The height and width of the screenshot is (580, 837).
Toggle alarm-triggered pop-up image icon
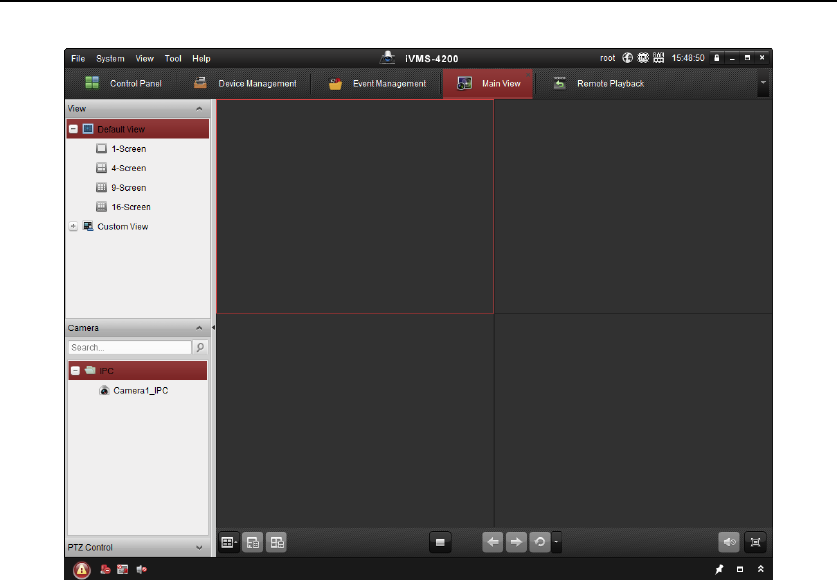coord(123,570)
